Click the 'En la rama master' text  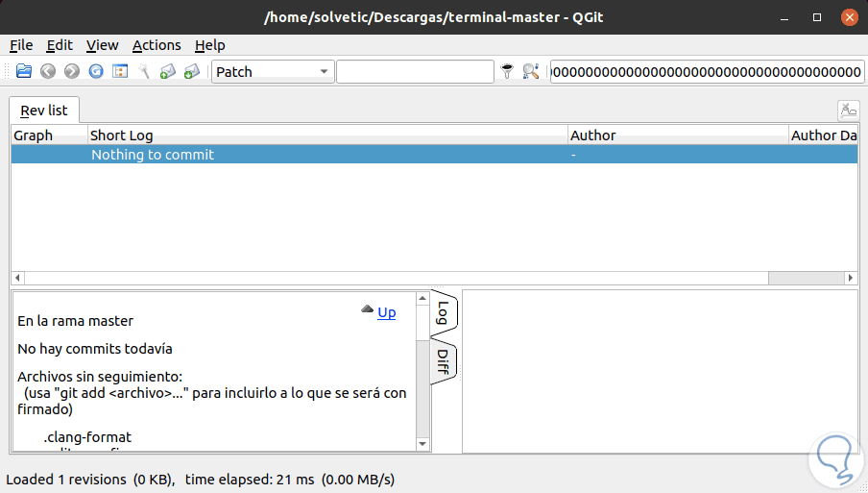pyautogui.click(x=75, y=321)
